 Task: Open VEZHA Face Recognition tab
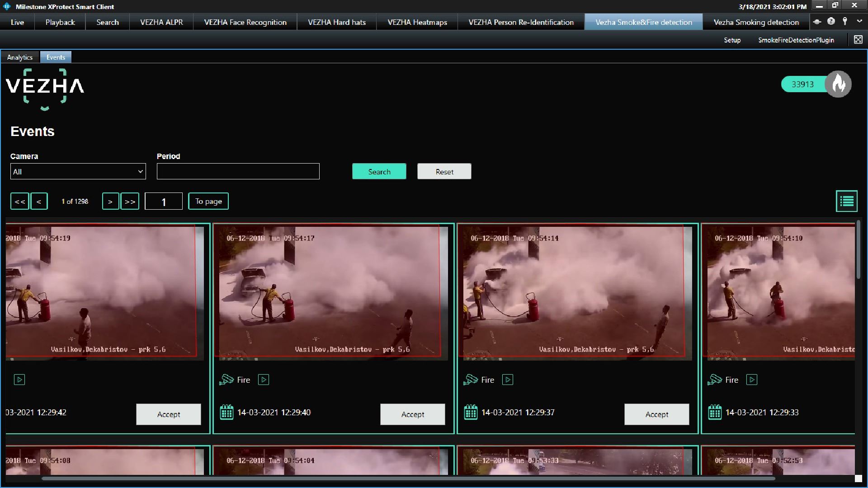[x=245, y=22]
